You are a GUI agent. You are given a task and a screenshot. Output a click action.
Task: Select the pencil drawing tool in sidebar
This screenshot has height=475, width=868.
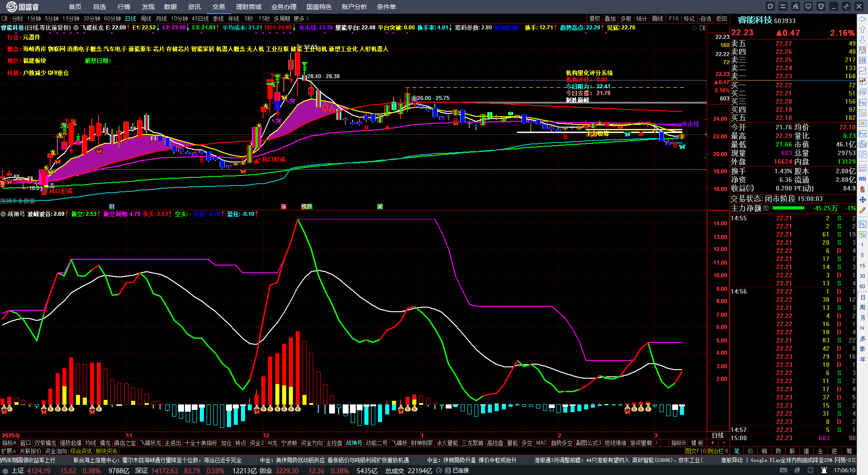[x=863, y=210]
